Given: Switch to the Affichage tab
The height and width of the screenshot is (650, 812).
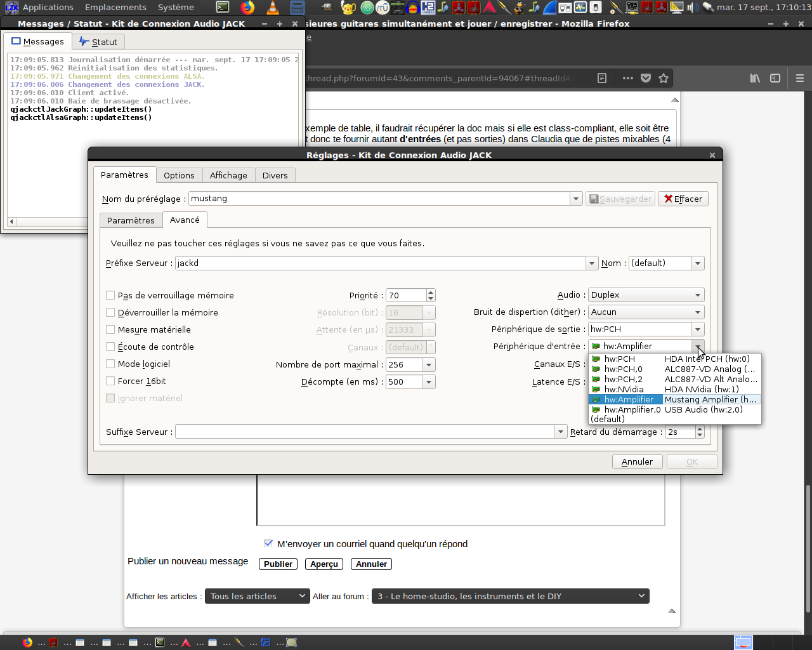Looking at the screenshot, I should [x=228, y=175].
